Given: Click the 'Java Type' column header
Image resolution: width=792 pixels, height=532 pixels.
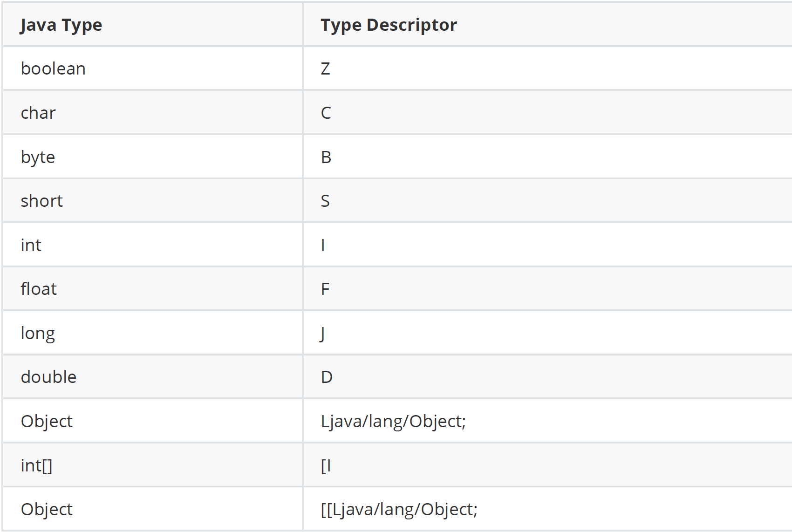Looking at the screenshot, I should point(61,25).
